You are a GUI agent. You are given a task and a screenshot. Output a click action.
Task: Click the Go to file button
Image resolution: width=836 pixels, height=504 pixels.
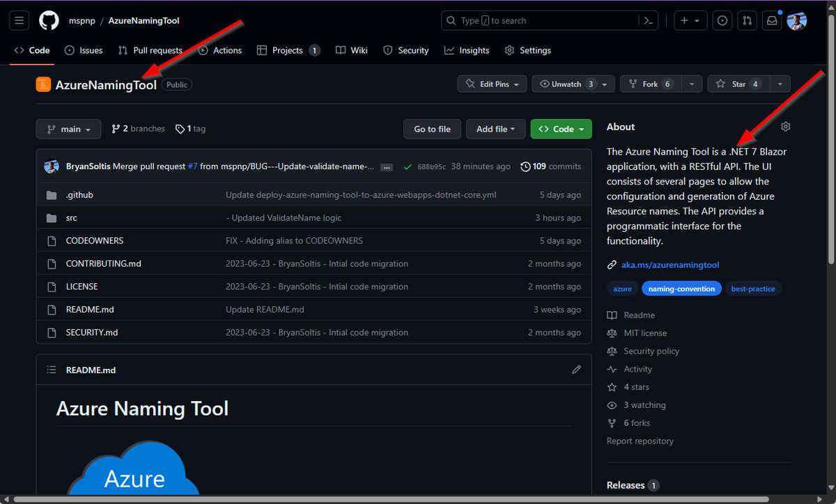coord(433,129)
